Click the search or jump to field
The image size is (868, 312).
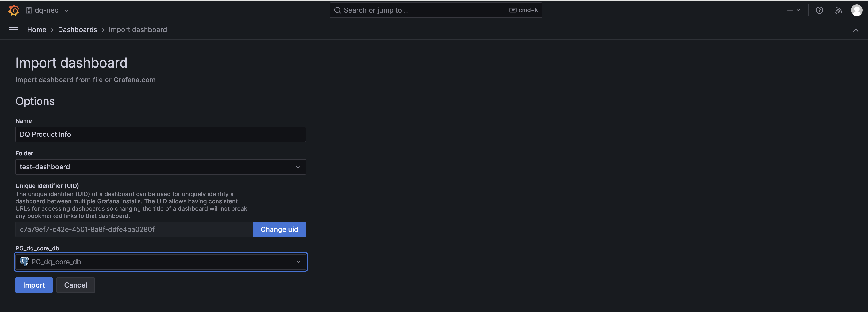435,10
